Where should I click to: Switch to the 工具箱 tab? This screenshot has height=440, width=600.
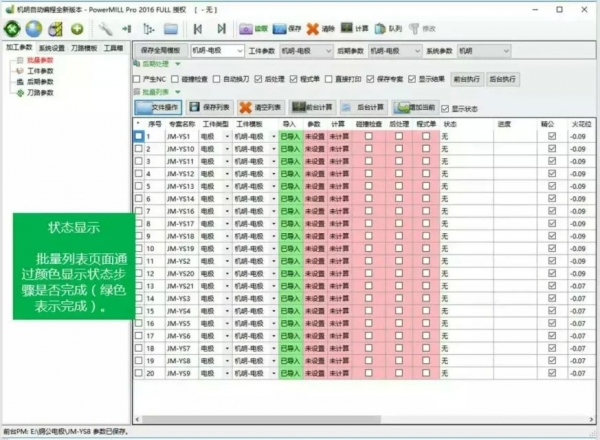(x=113, y=48)
